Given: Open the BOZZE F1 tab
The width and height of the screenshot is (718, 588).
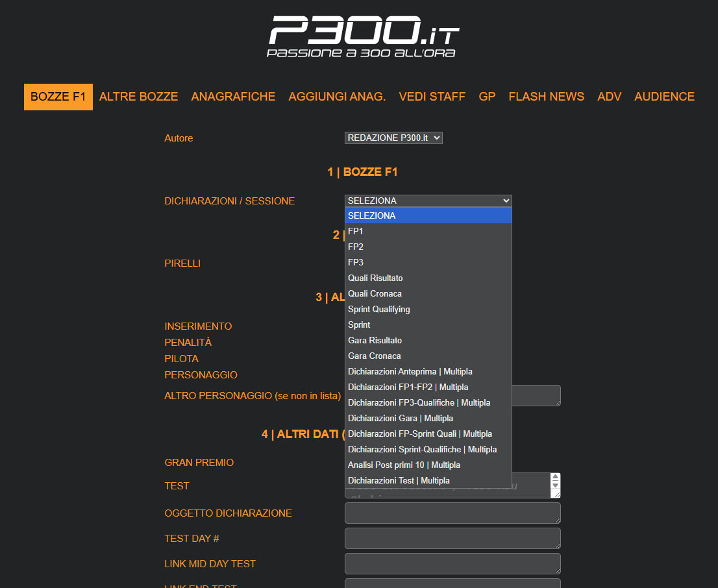Looking at the screenshot, I should [58, 97].
